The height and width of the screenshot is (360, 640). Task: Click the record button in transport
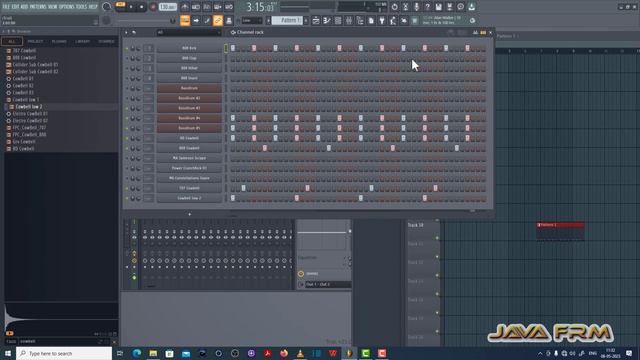pos(153,7)
